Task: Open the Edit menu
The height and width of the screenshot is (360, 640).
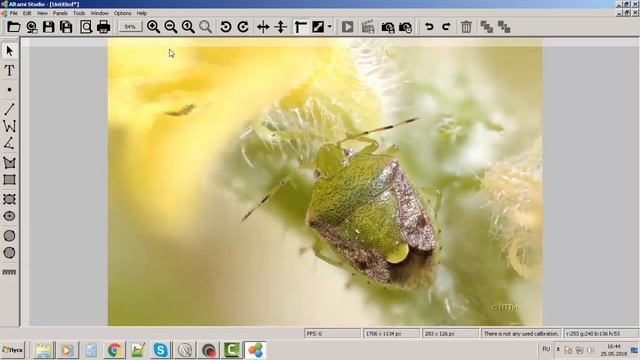Action: (27, 13)
